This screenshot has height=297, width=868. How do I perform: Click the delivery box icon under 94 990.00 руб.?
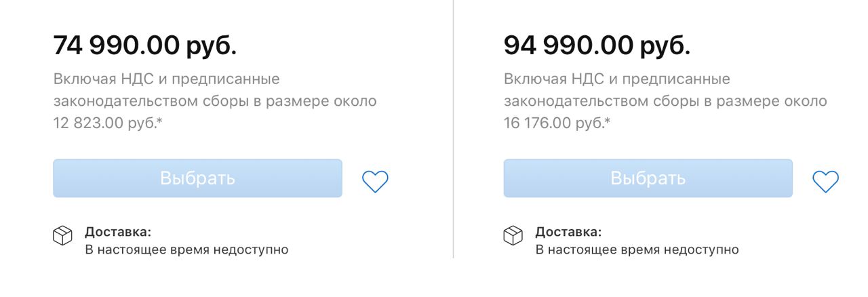513,235
